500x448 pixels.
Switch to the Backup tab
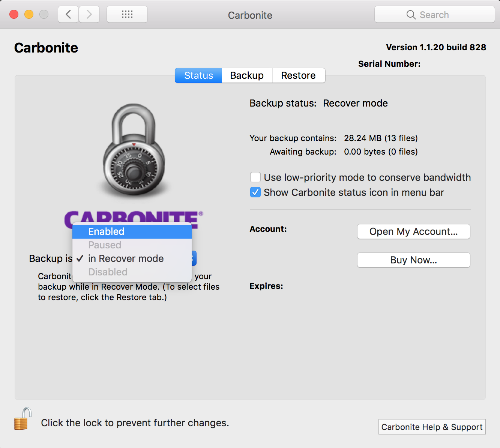pyautogui.click(x=247, y=75)
